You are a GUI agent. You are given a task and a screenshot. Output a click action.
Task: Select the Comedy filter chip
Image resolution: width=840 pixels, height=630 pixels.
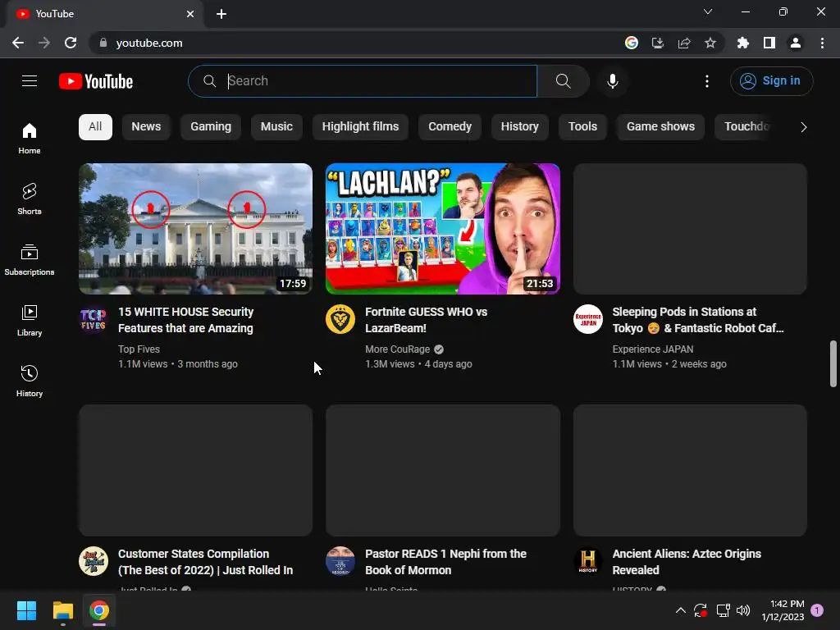pyautogui.click(x=450, y=126)
